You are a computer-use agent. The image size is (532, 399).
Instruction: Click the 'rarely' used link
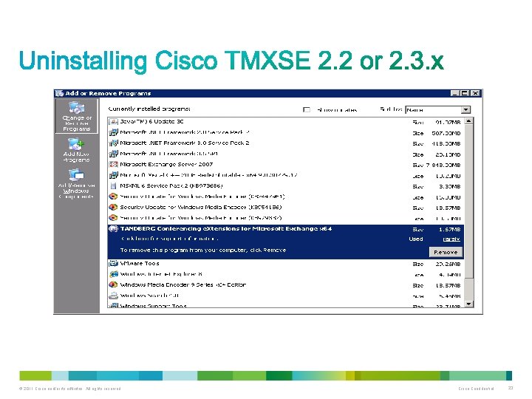point(451,239)
